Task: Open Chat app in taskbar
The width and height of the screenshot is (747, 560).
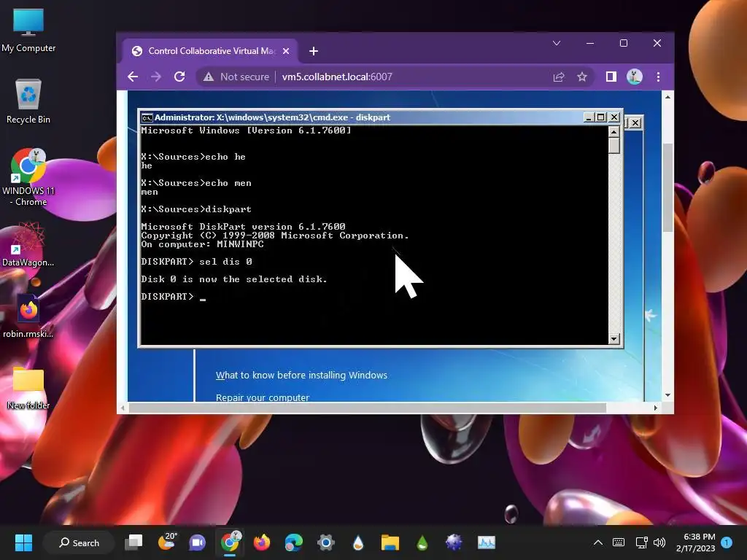Action: pyautogui.click(x=197, y=542)
